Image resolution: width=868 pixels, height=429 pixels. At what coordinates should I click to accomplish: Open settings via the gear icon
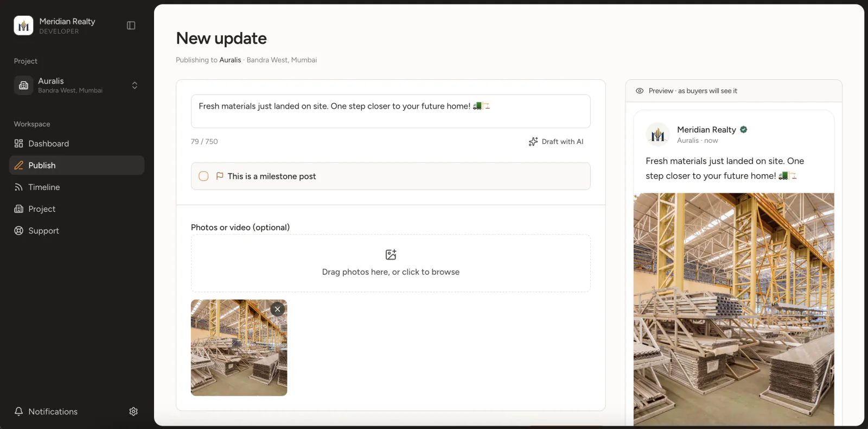[x=133, y=412]
